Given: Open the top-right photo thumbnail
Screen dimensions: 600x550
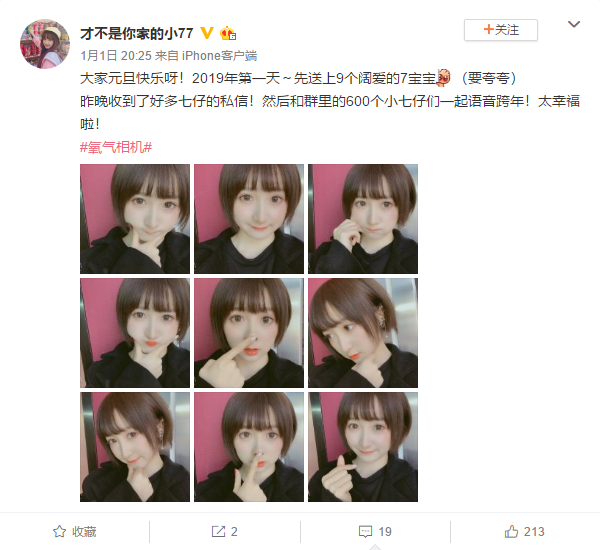Looking at the screenshot, I should pos(363,219).
